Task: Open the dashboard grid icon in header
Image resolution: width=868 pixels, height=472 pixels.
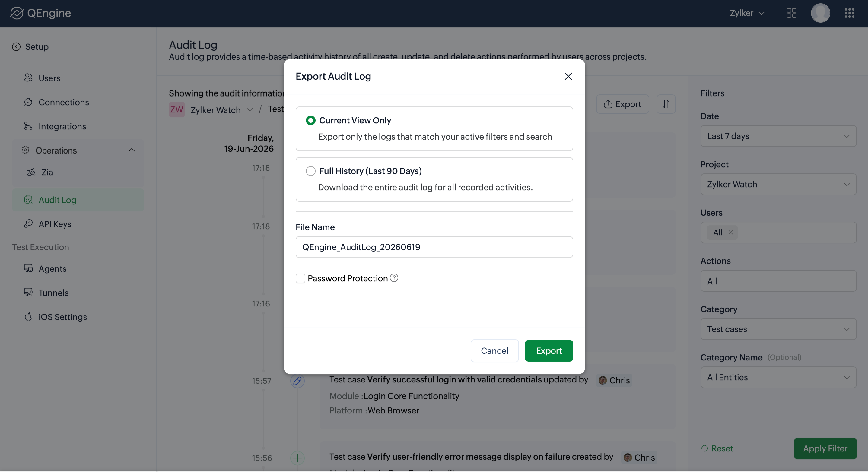Action: 791,13
